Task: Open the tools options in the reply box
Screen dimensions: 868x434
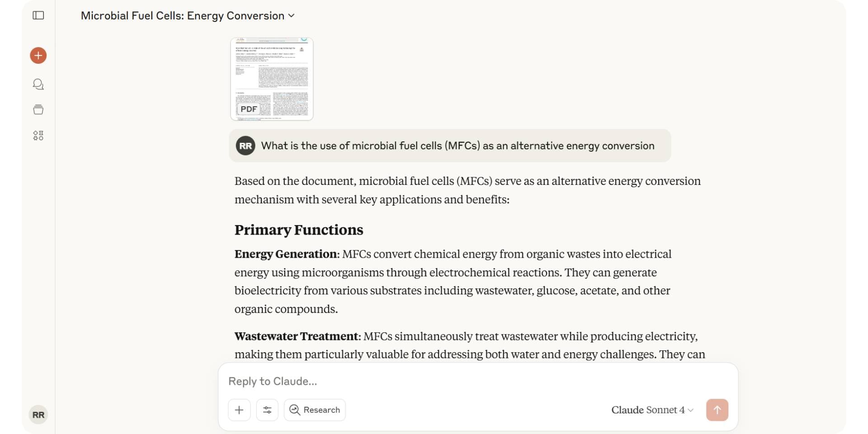Action: pos(267,410)
